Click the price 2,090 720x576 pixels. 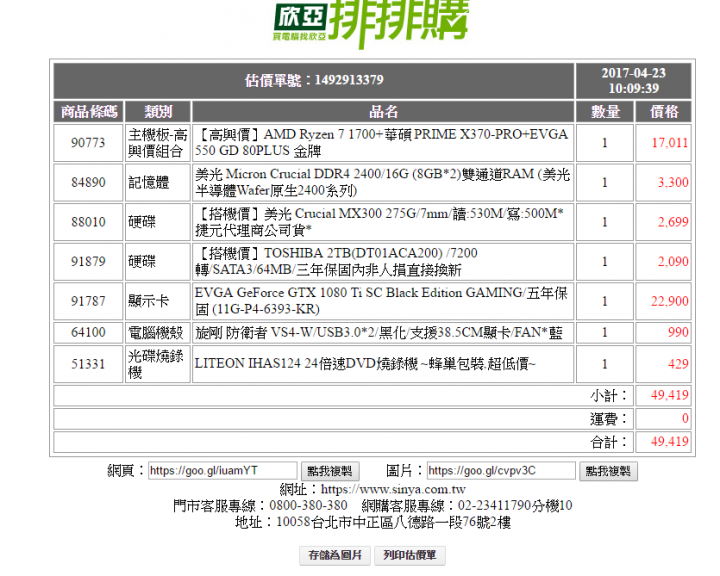coord(673,261)
